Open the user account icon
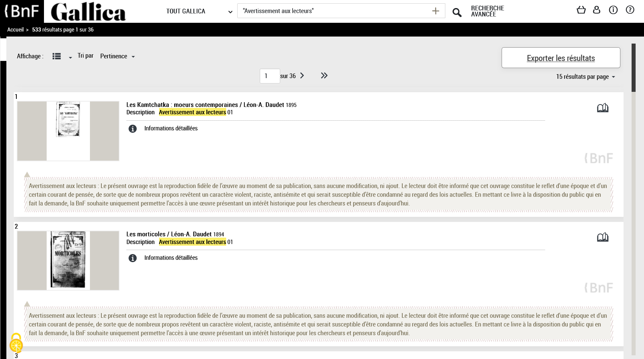 pyautogui.click(x=596, y=10)
